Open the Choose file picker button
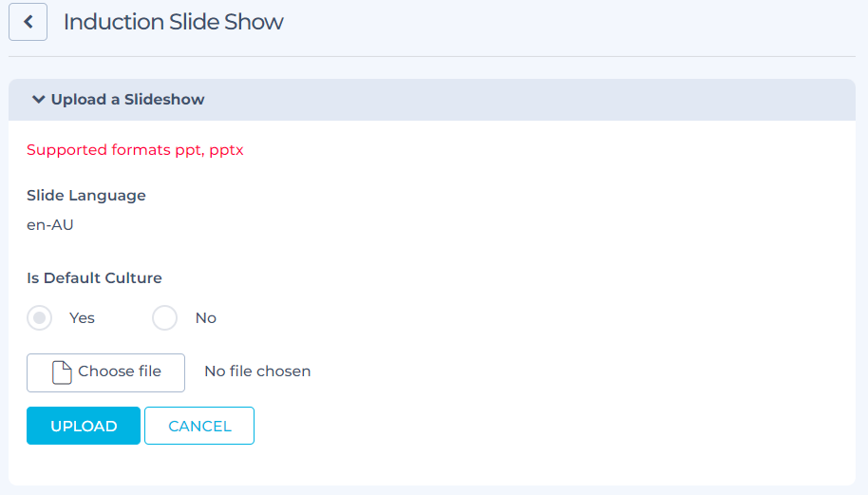The image size is (868, 495). (105, 372)
